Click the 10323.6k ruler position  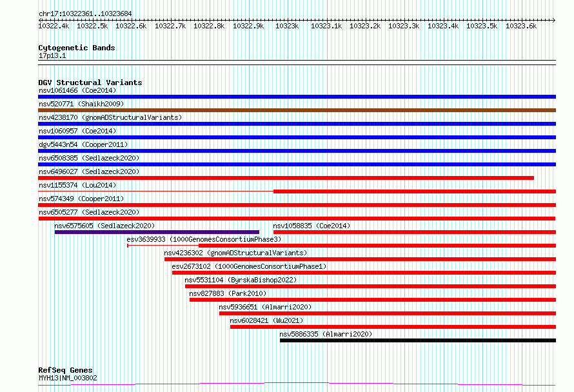point(521,26)
